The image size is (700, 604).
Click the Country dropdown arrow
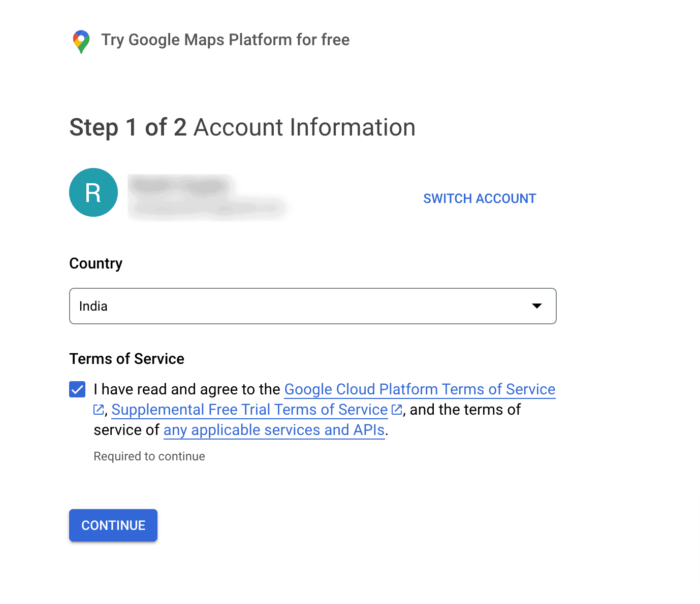(537, 306)
